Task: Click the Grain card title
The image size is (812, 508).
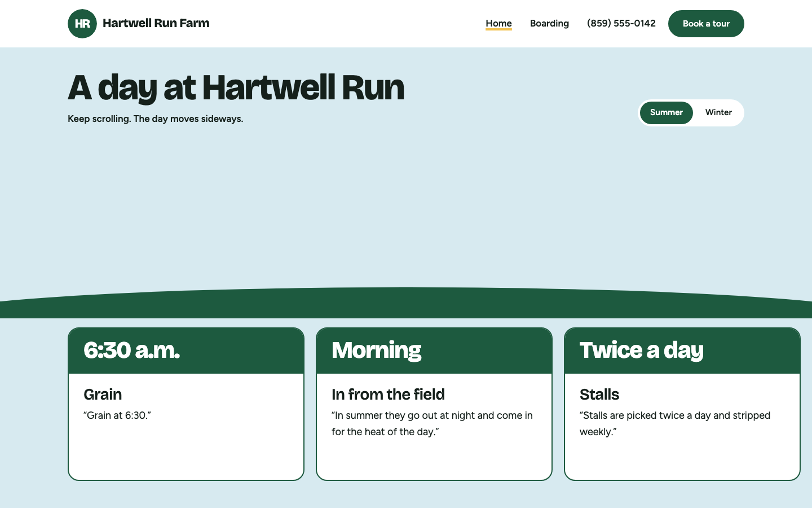Action: (x=103, y=394)
